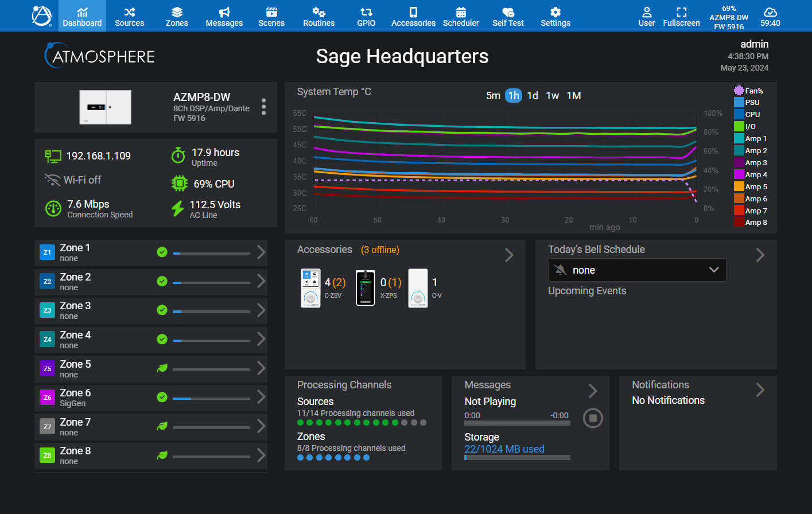Open the bell schedule dropdown set to none
812x514 pixels.
click(x=637, y=270)
